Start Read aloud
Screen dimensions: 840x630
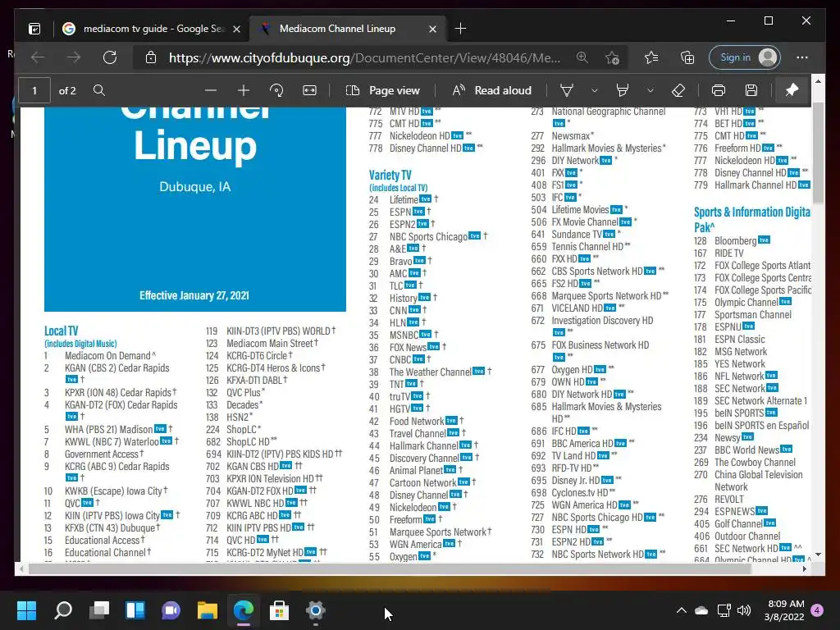492,90
